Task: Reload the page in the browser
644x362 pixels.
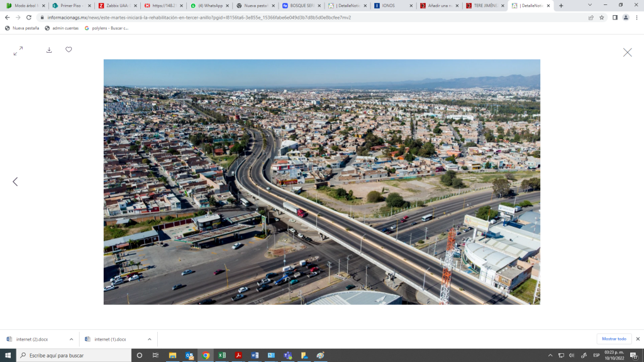Action: click(x=29, y=18)
